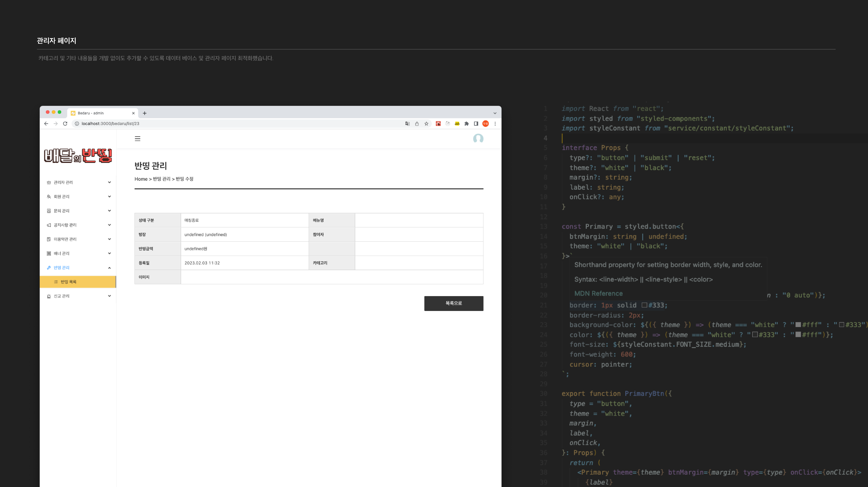
Task: Expand the 관리자 관리 chevron
Action: point(110,182)
